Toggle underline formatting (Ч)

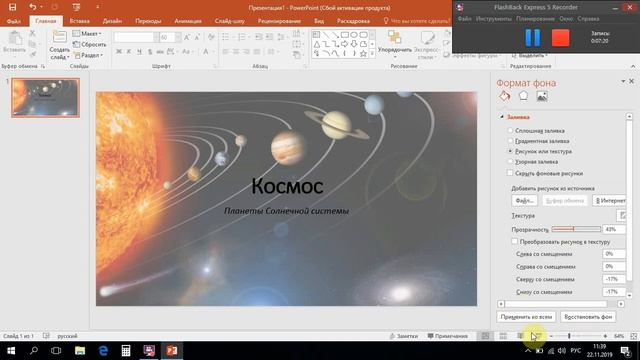click(139, 51)
